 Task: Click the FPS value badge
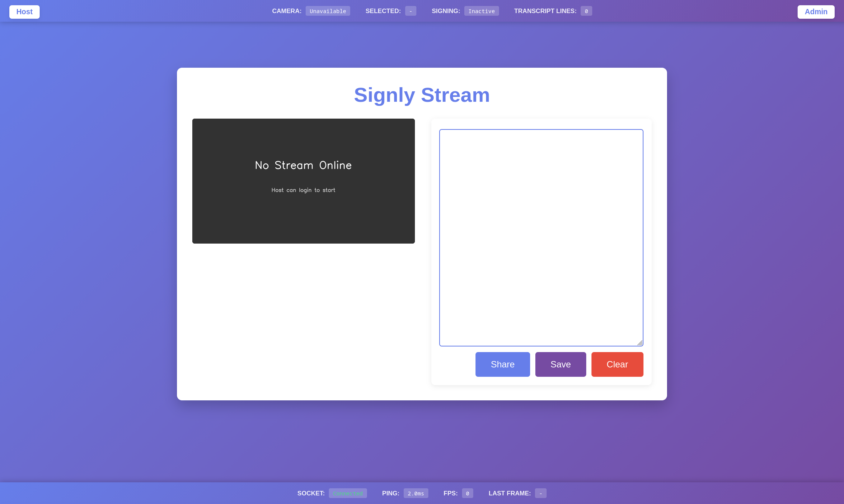pyautogui.click(x=467, y=493)
